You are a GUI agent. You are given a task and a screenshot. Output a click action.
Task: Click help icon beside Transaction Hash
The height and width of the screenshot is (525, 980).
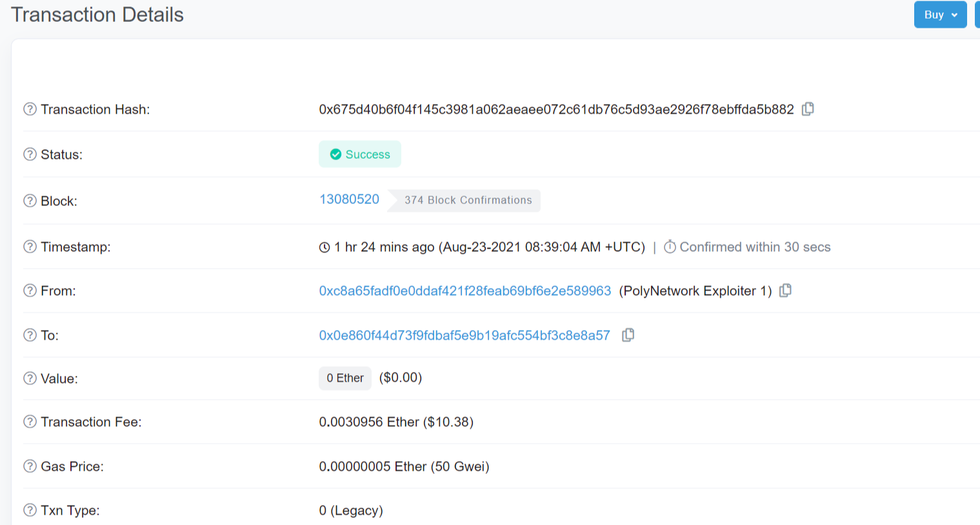click(x=30, y=109)
